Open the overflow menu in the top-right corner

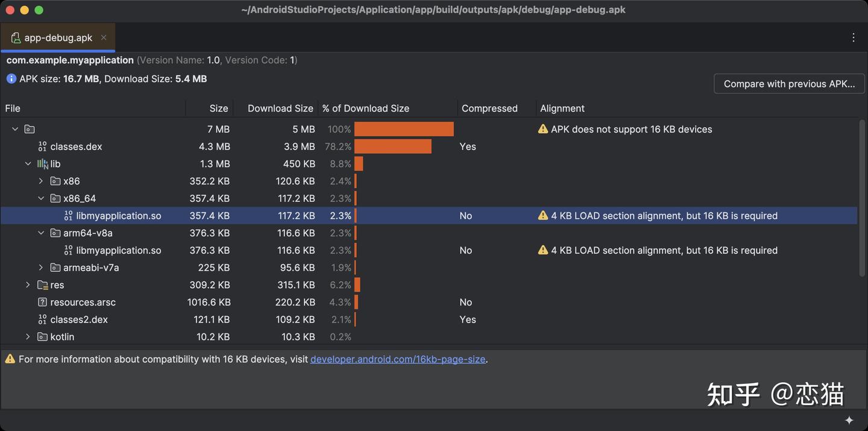pyautogui.click(x=854, y=37)
